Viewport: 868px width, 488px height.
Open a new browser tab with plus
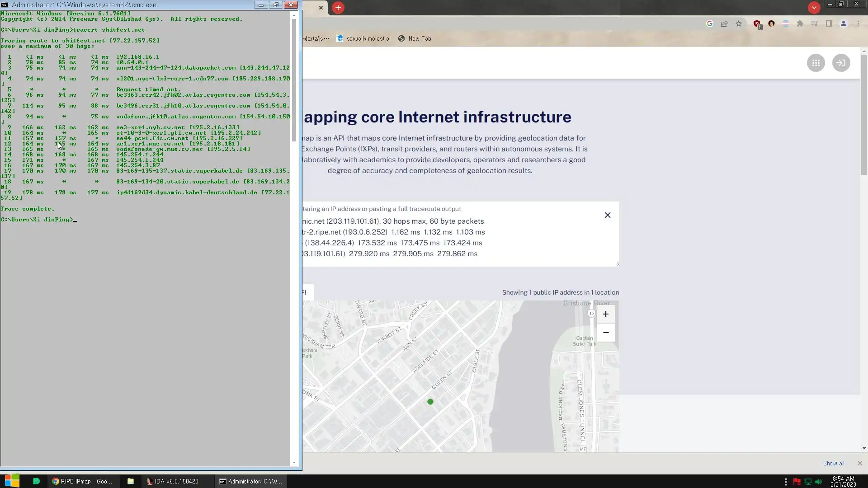[338, 8]
